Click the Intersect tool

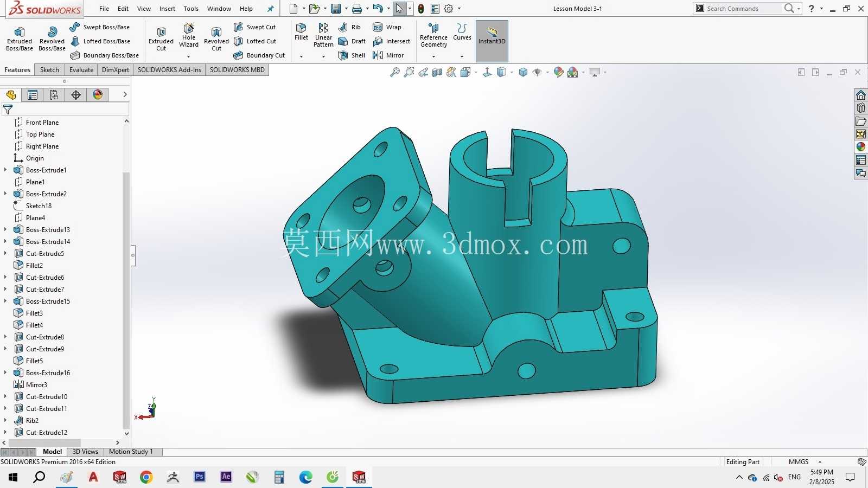pyautogui.click(x=392, y=41)
